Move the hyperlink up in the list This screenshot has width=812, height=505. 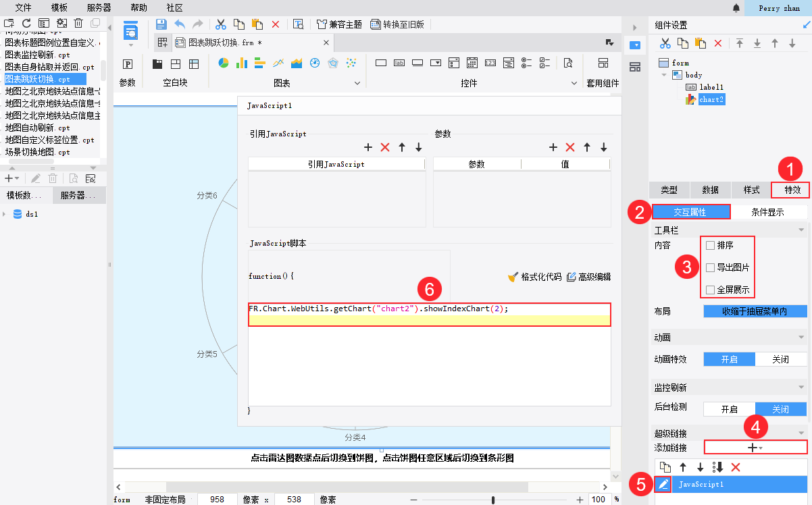tap(683, 467)
